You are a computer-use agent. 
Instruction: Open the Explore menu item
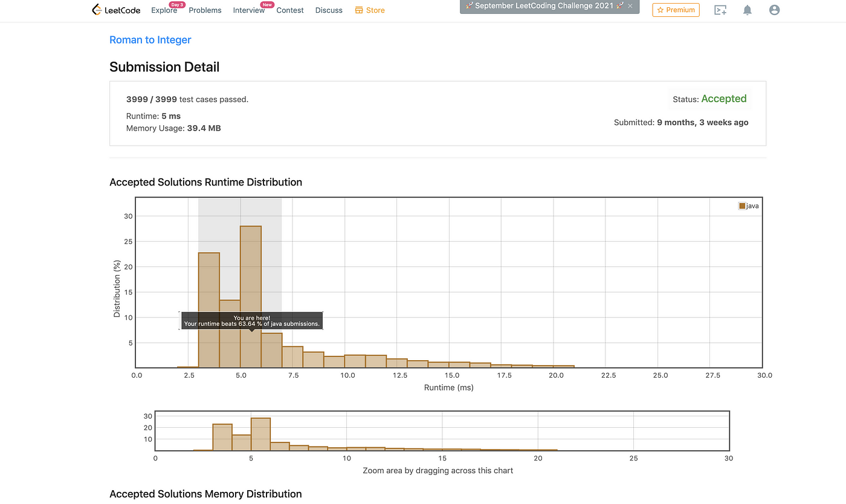tap(164, 10)
